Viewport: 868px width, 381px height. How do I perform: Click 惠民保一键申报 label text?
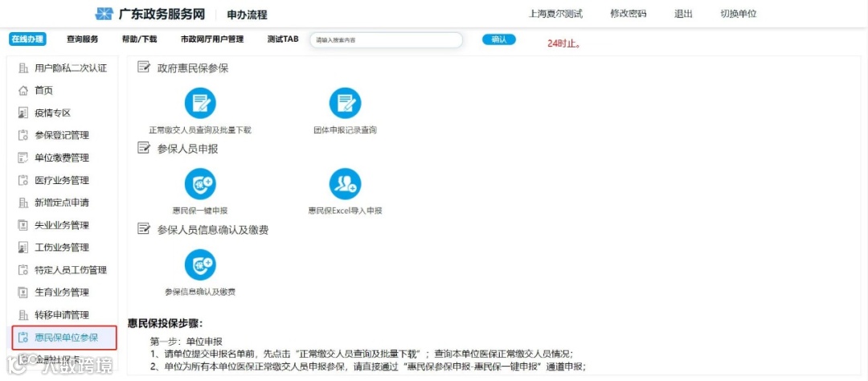click(200, 211)
